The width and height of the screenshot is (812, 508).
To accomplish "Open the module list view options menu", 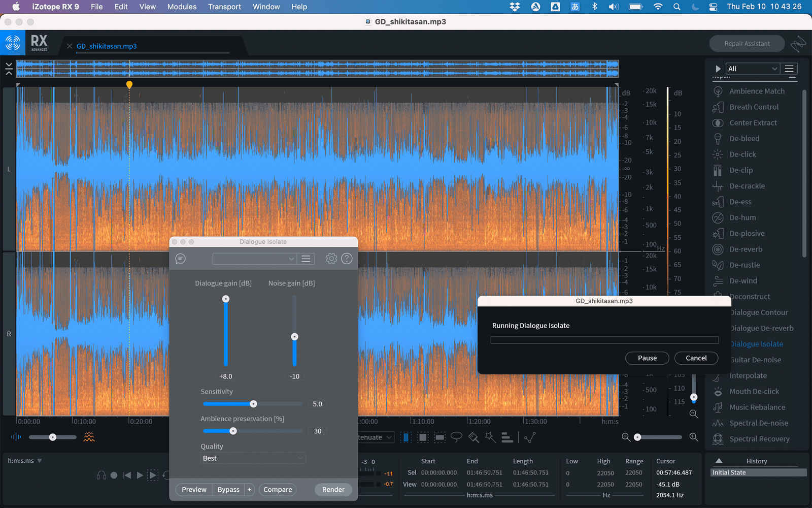I will tap(789, 69).
